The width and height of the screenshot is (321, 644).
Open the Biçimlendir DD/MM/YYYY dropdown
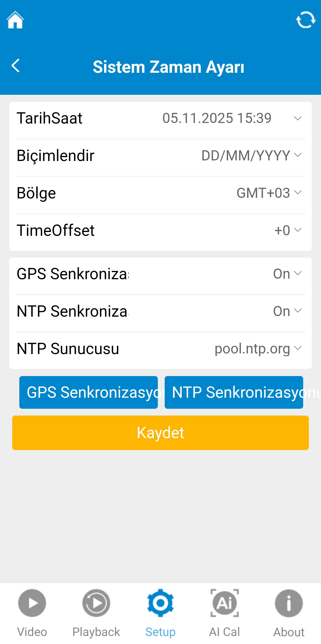tap(251, 155)
